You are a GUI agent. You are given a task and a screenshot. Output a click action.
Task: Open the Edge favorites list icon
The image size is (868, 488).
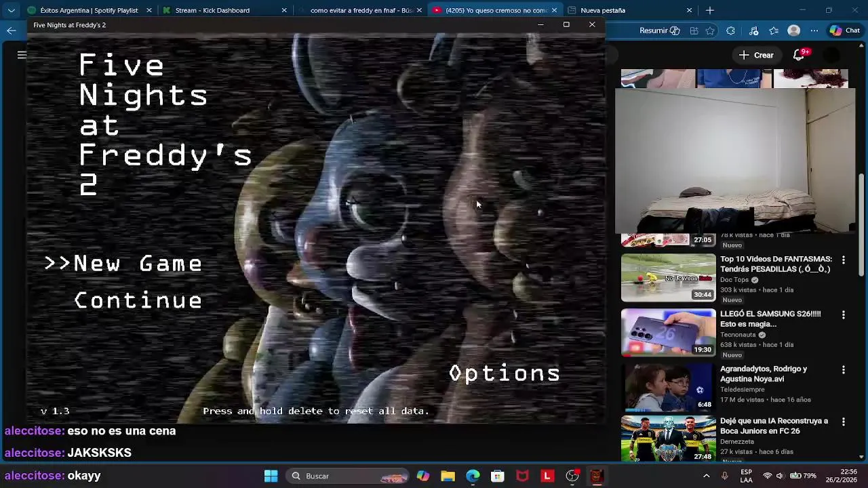point(774,30)
